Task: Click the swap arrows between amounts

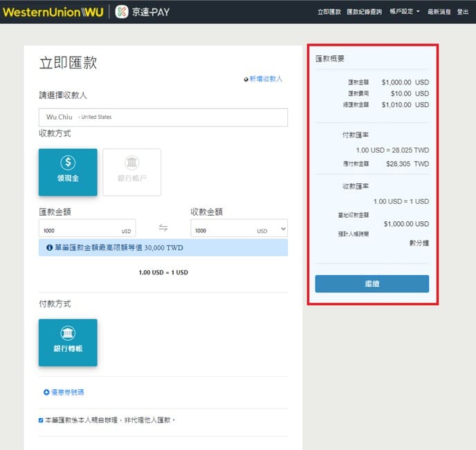Action: [x=163, y=228]
